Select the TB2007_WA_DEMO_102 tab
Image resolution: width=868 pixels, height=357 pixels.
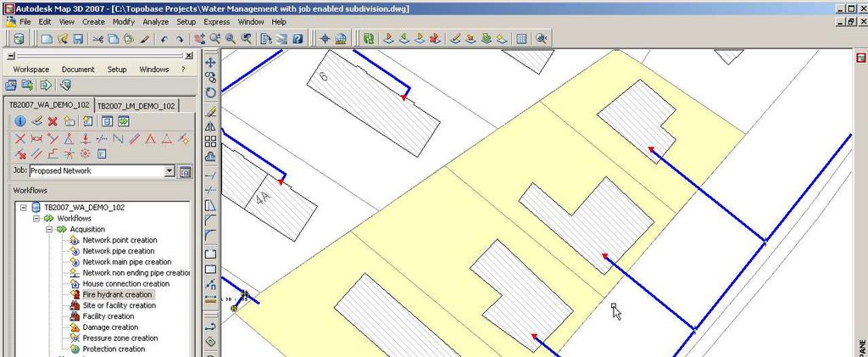pyautogui.click(x=48, y=104)
